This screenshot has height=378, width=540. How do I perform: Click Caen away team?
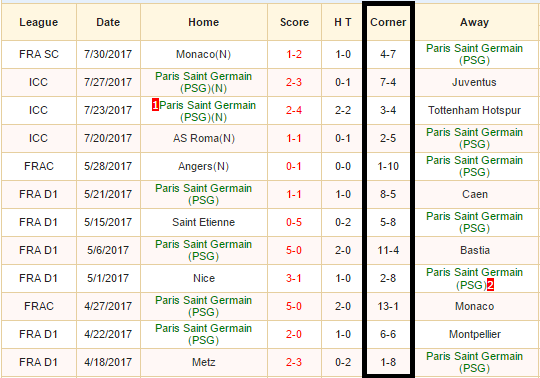click(x=475, y=194)
